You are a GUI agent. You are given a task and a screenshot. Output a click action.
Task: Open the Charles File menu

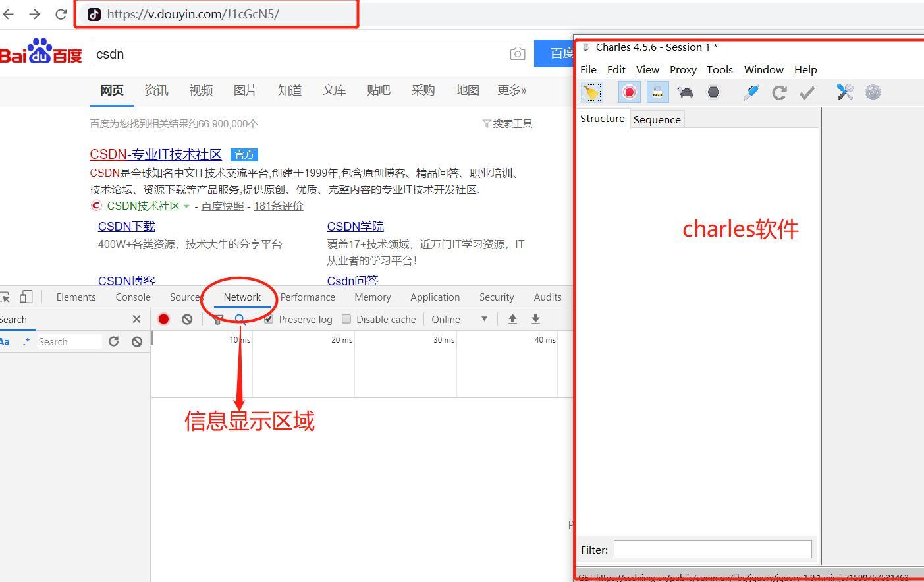point(588,69)
